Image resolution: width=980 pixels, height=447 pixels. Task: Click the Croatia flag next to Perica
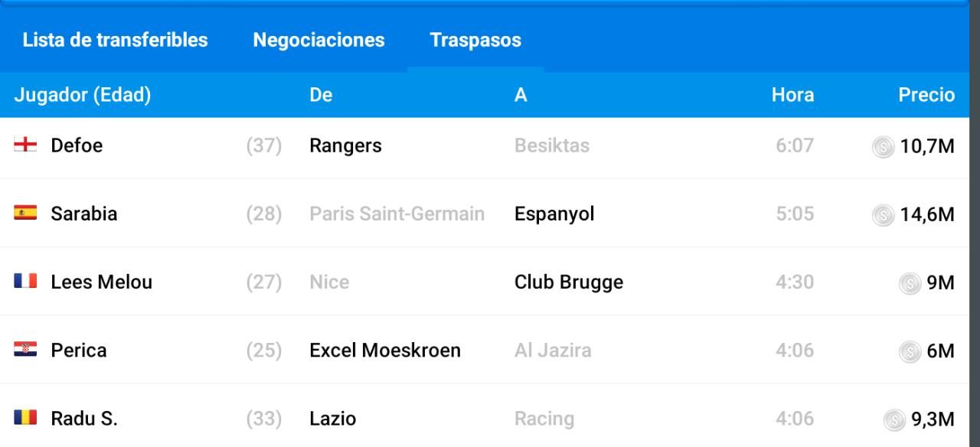(x=25, y=350)
